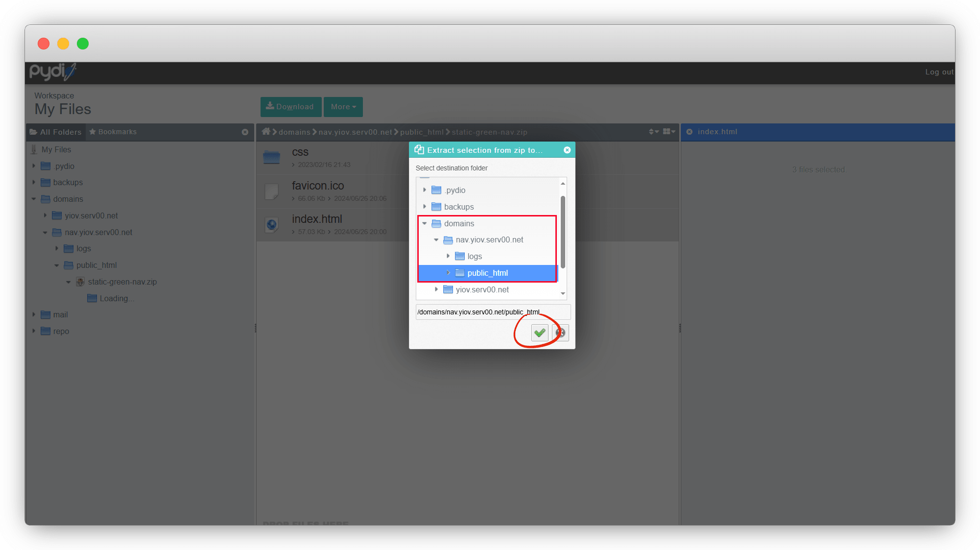Expand the logs folder in the destination tree

pyautogui.click(x=448, y=256)
